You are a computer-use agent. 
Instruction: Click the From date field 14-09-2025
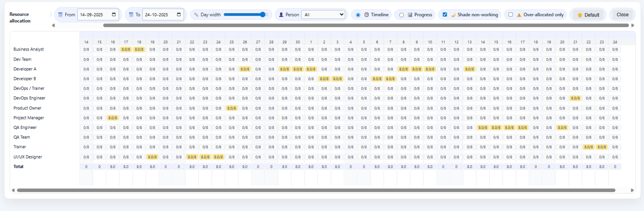(98, 15)
